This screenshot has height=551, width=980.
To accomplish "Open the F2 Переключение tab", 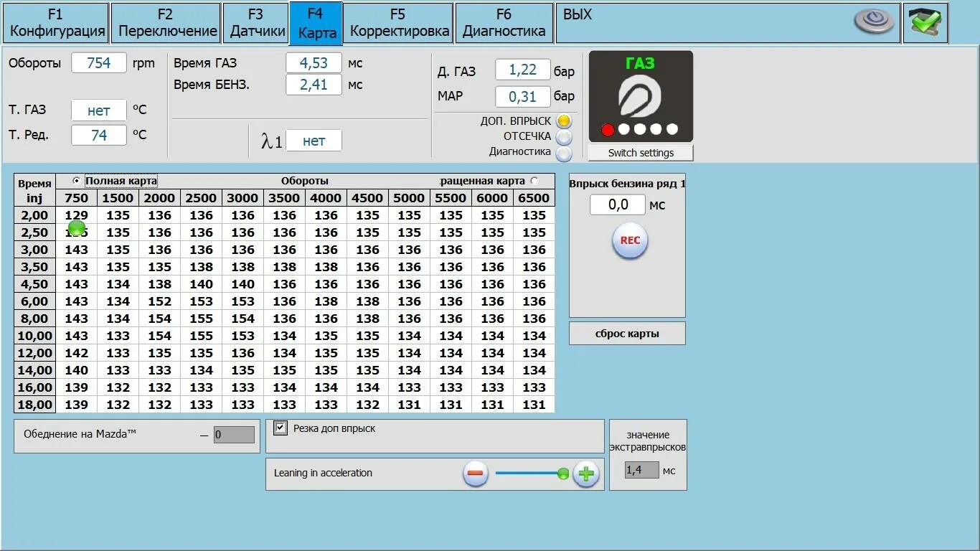I will [x=166, y=23].
